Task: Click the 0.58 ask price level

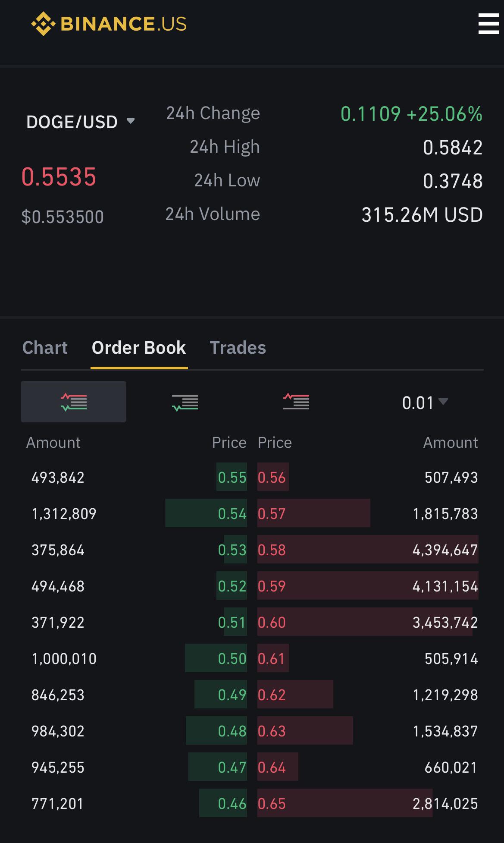Action: [272, 550]
